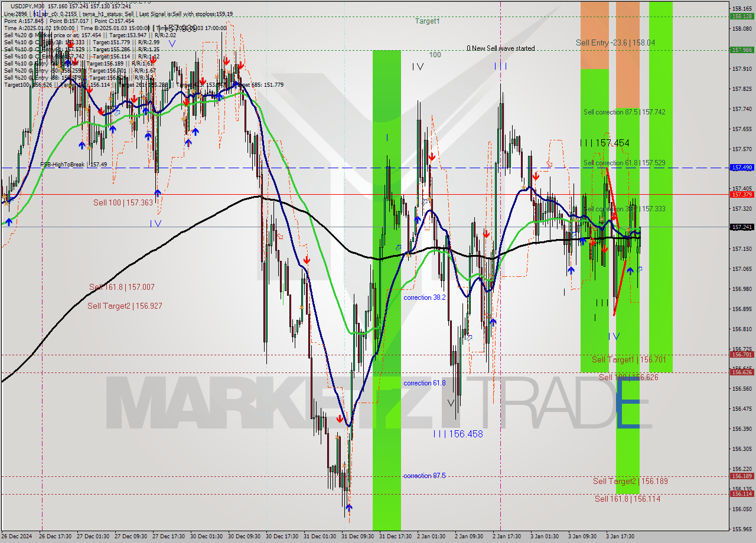Click the 156.980 price scale value
Image resolution: width=756 pixels, height=543 pixels.
pyautogui.click(x=742, y=289)
